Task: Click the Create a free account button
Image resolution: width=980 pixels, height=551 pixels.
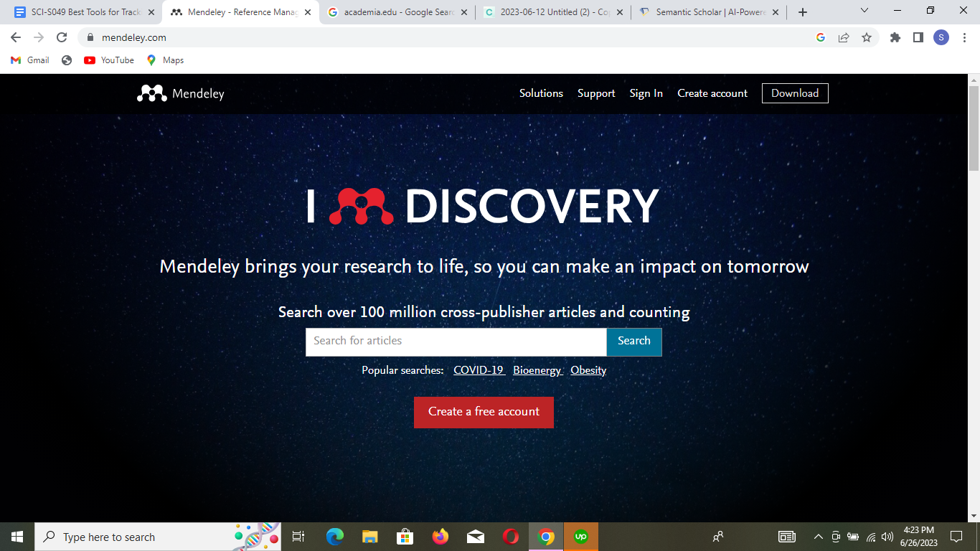Action: click(x=484, y=413)
